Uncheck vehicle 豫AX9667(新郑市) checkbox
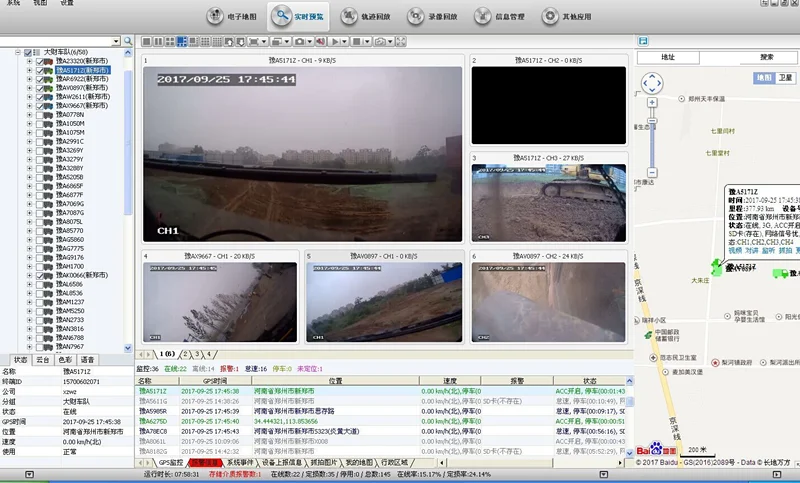This screenshot has width=800, height=483. (39, 106)
